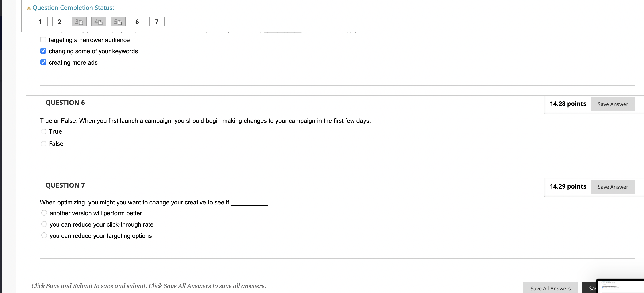Uncheck 'creating more ads'

click(x=43, y=62)
